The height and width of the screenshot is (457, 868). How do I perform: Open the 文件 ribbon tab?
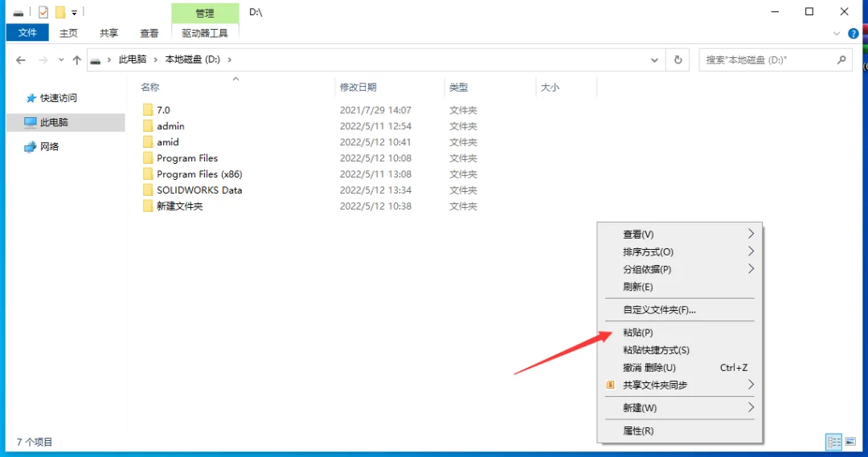(x=27, y=33)
